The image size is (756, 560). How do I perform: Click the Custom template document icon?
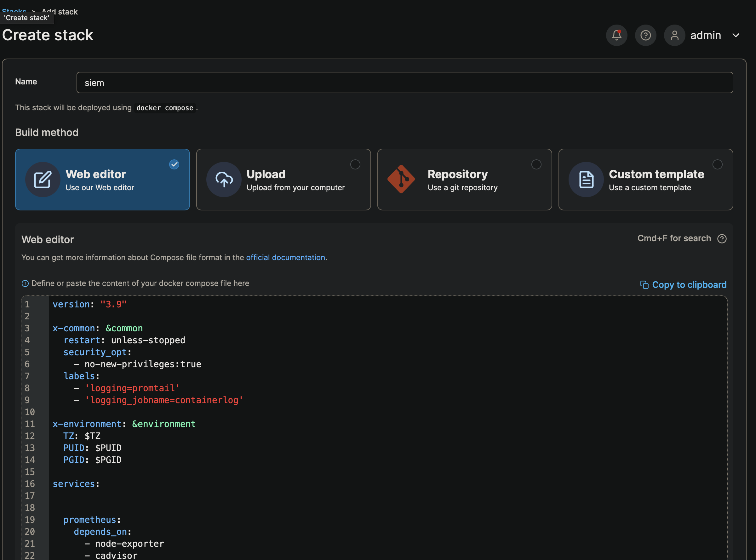click(x=586, y=179)
